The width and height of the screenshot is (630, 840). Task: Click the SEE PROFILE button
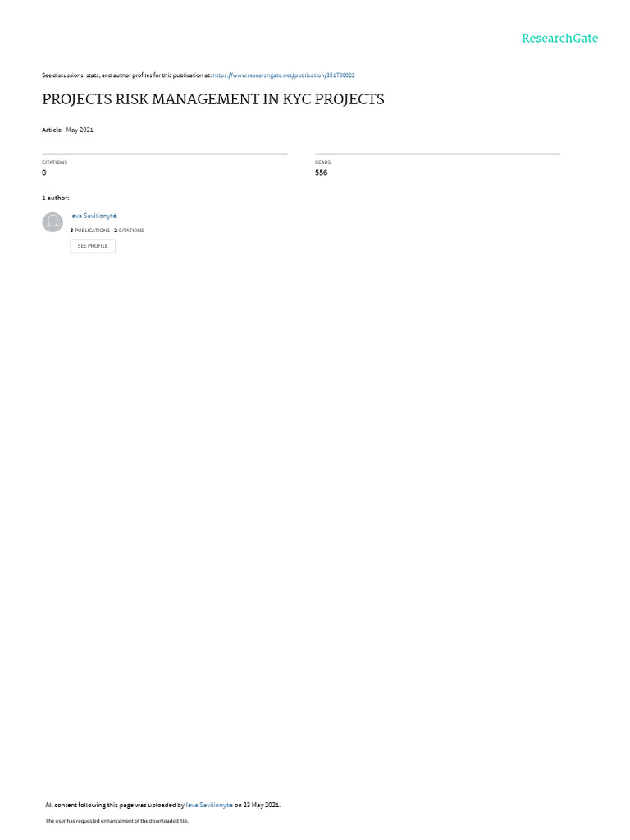pyautogui.click(x=93, y=246)
